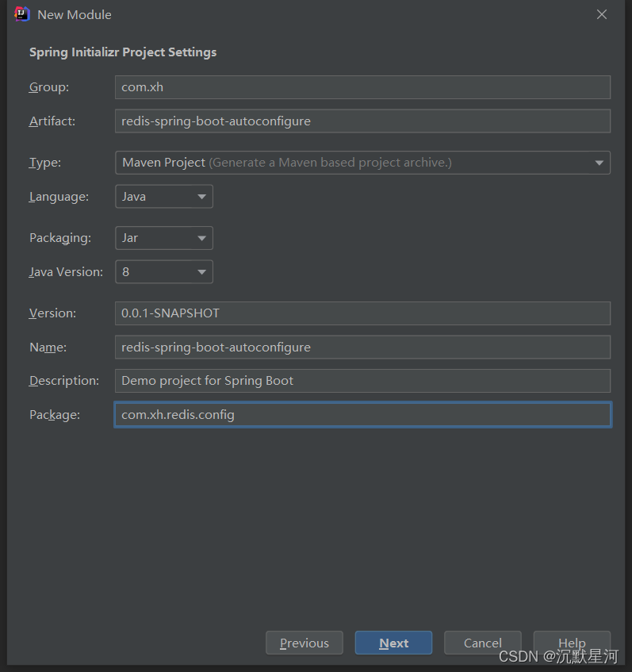
Task: Open the Packaging Jar dropdown
Action: click(164, 238)
